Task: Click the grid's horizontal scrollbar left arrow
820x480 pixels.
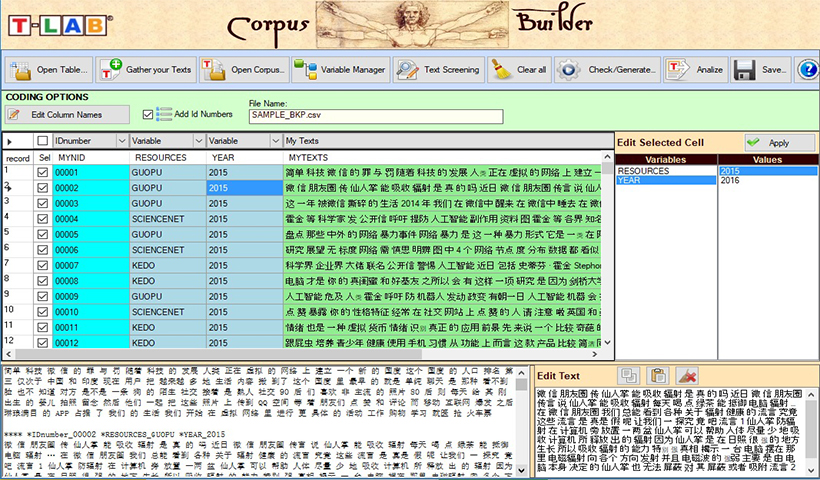Action: (x=9, y=355)
